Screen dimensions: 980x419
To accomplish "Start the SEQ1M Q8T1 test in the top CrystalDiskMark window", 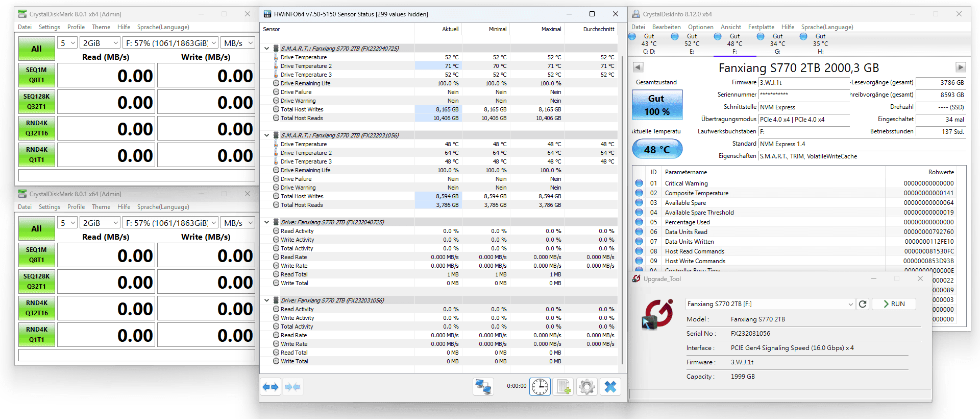I will [37, 75].
